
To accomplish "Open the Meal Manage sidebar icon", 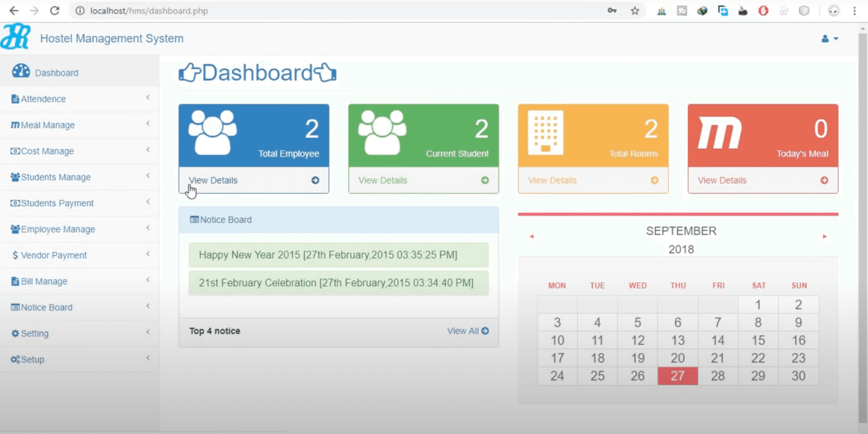I will coord(14,124).
